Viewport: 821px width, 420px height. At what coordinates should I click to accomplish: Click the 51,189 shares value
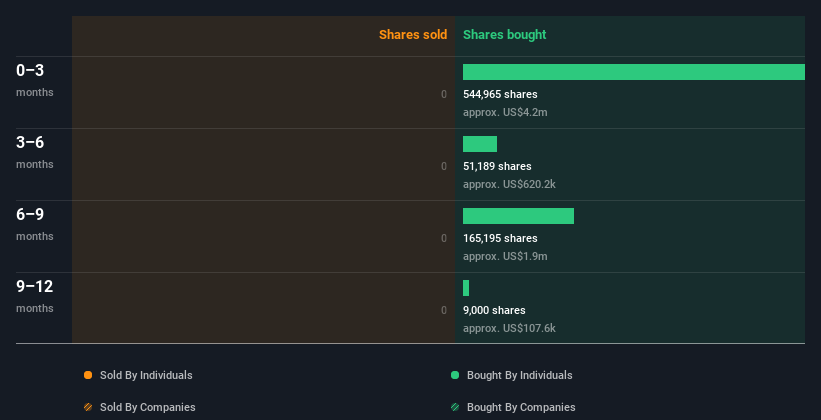[x=497, y=166]
